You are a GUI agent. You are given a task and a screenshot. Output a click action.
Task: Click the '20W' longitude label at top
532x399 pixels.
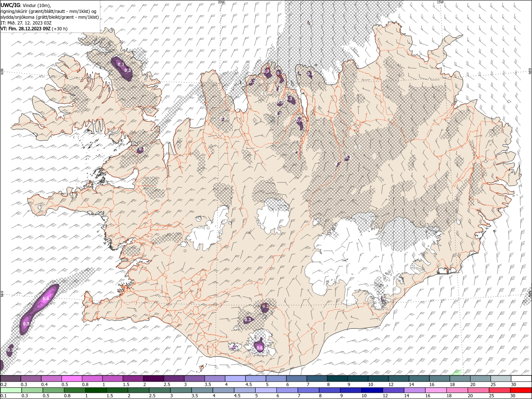221,2
